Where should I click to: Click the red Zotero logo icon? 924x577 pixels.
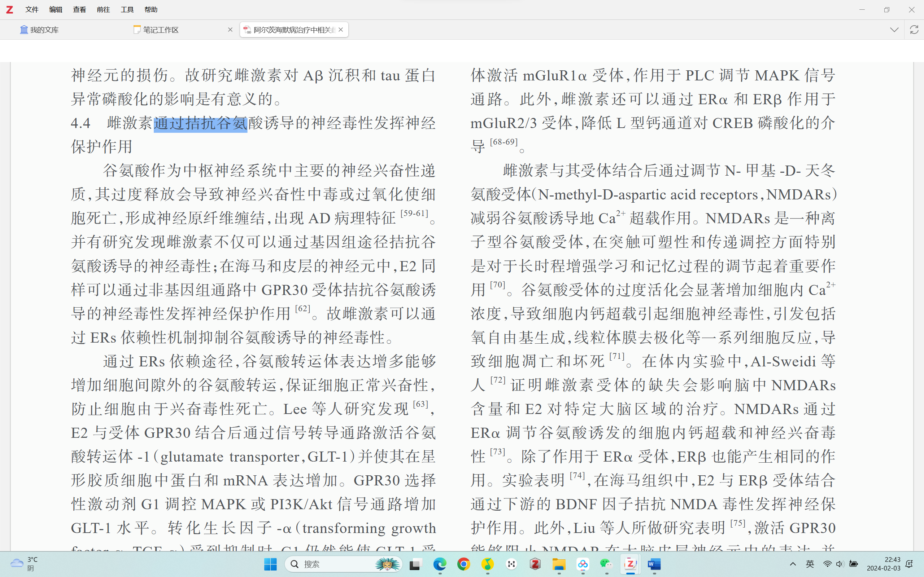point(9,9)
